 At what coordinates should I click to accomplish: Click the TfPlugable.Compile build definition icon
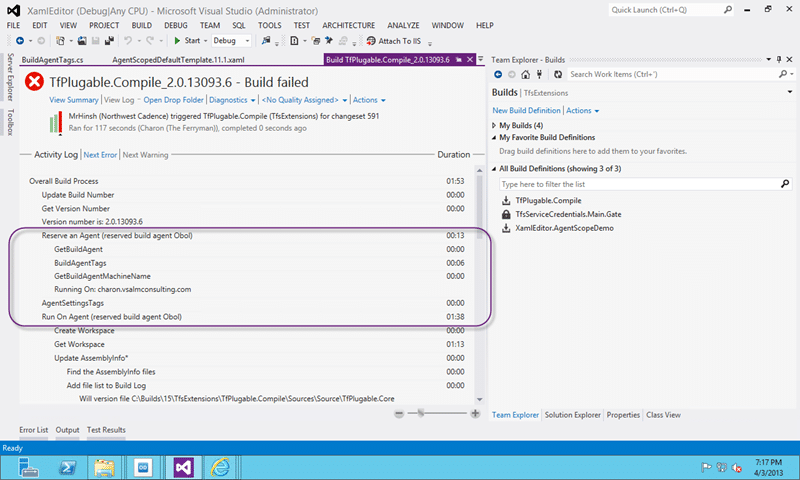click(x=506, y=200)
